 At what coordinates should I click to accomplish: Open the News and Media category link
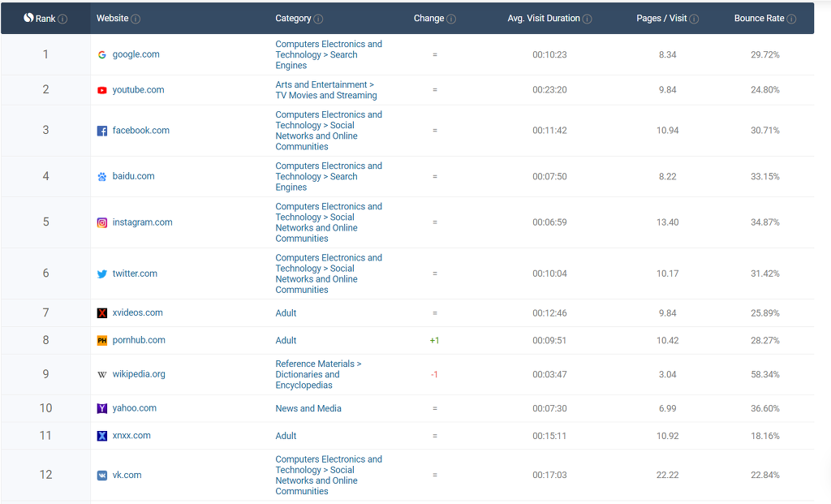[308, 408]
